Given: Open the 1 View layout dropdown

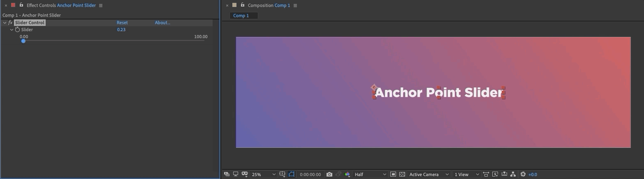Looking at the screenshot, I should click(x=466, y=174).
